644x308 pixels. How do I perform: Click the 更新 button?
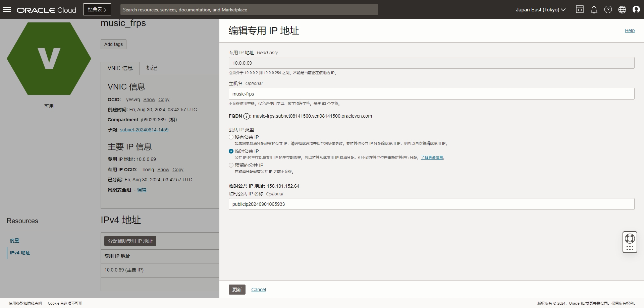coord(237,290)
